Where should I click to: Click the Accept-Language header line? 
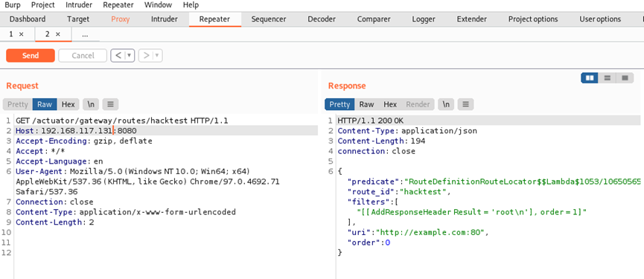(59, 161)
